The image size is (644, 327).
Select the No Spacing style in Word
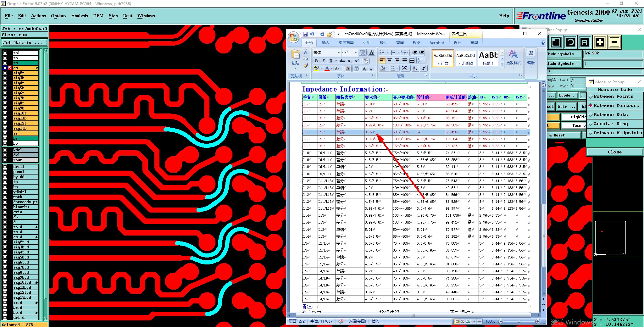[465, 58]
